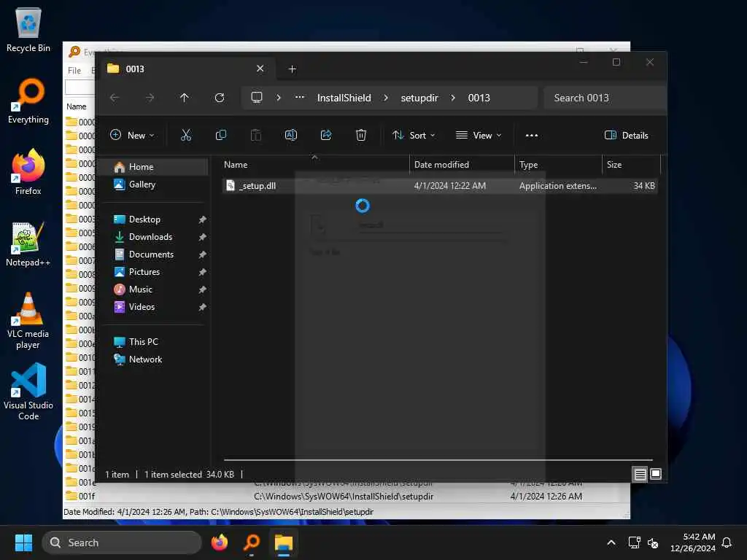Click the 0013 breadcrumb segment

[479, 98]
